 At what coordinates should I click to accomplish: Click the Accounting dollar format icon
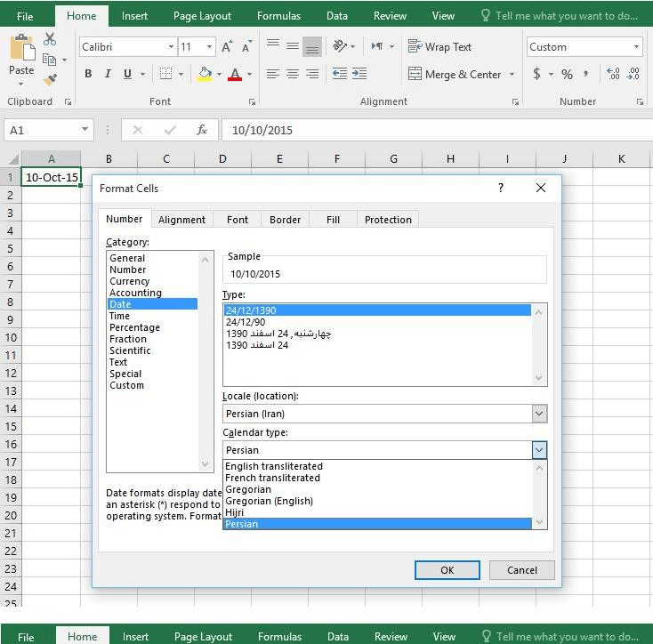[x=536, y=74]
